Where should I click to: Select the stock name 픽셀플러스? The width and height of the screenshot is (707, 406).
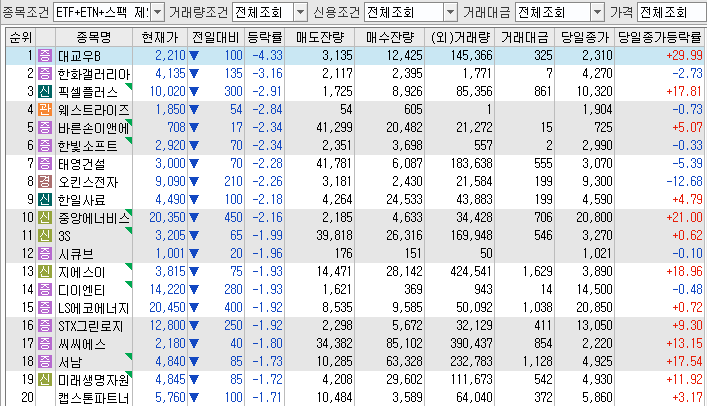click(x=88, y=92)
